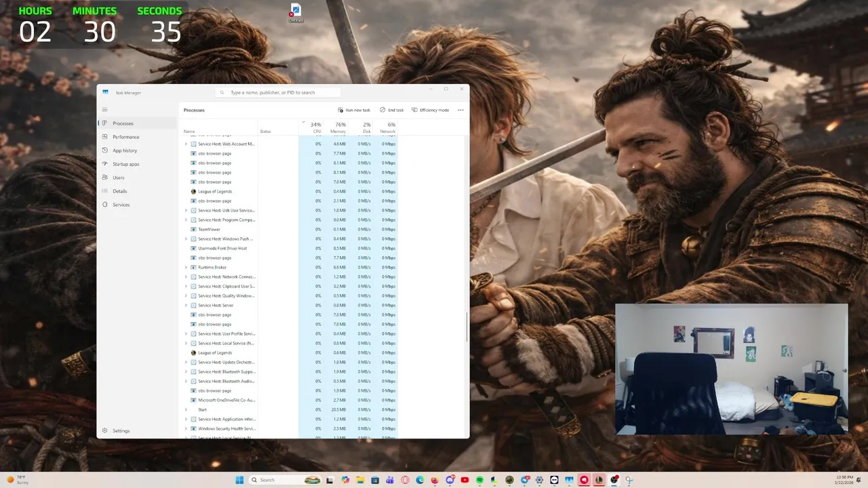Open the Task Manager hamburger navigation menu
Screen dimensions: 868x488
[104, 109]
